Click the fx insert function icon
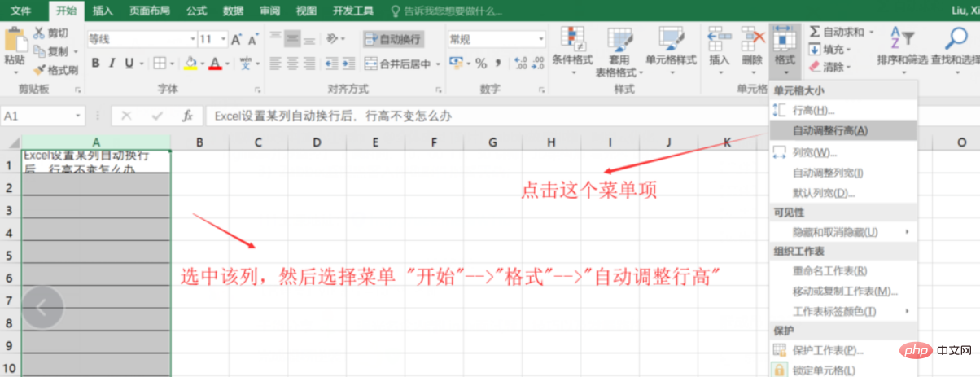 187,116
